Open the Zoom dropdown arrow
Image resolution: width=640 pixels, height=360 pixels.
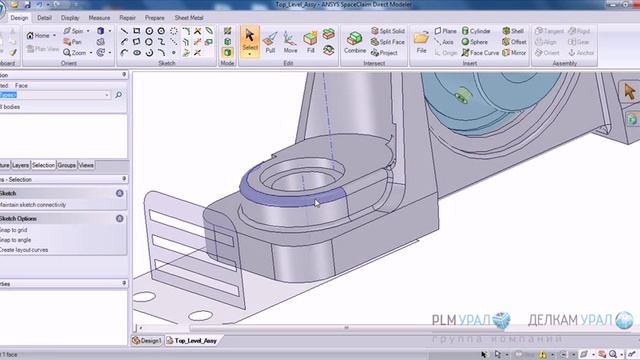coord(90,53)
